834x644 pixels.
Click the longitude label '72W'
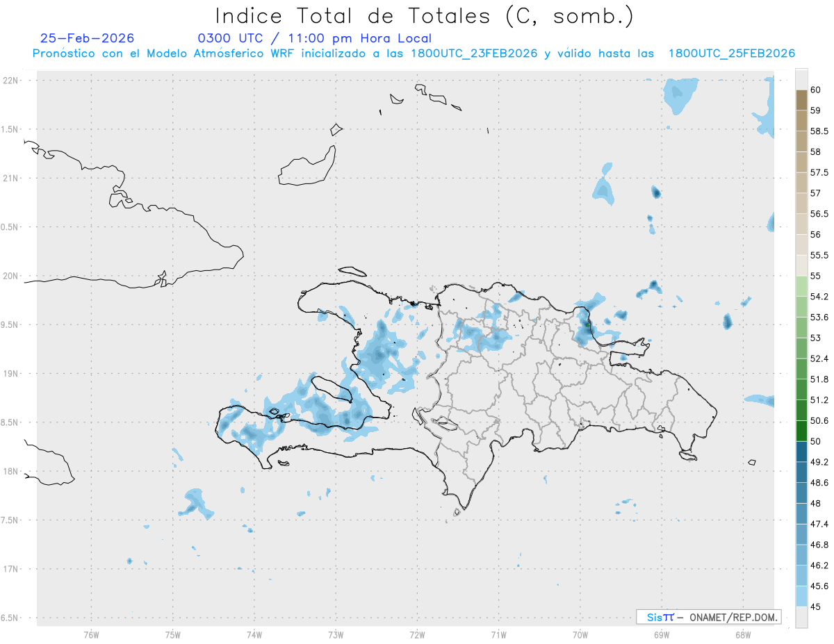pyautogui.click(x=417, y=634)
